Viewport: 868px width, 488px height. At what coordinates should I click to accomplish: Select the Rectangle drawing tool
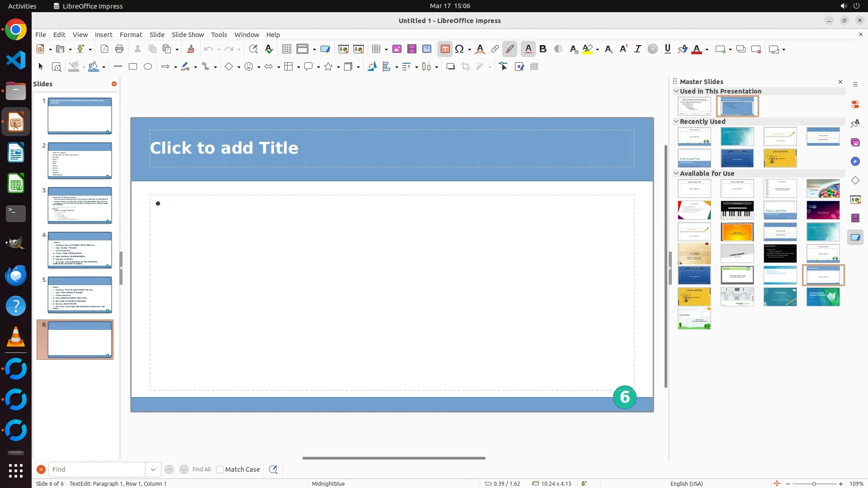[x=133, y=67]
